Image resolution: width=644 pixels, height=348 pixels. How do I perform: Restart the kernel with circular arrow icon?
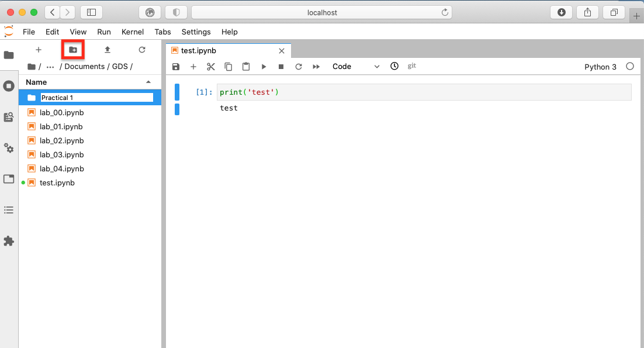299,67
